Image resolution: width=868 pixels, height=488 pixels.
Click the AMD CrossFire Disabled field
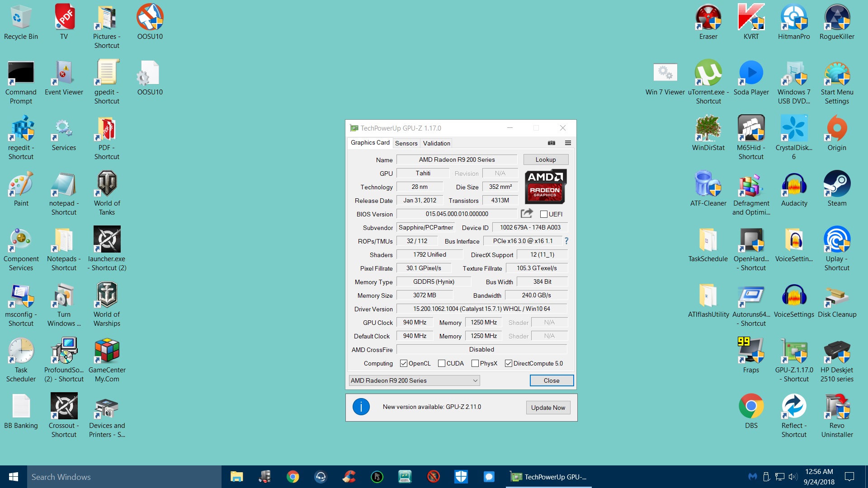[x=481, y=349]
